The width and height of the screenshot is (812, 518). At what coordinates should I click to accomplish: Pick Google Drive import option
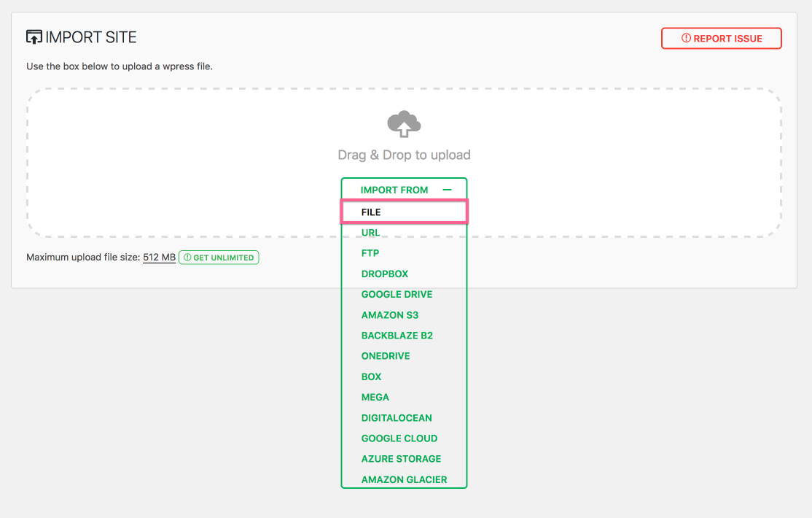397,295
